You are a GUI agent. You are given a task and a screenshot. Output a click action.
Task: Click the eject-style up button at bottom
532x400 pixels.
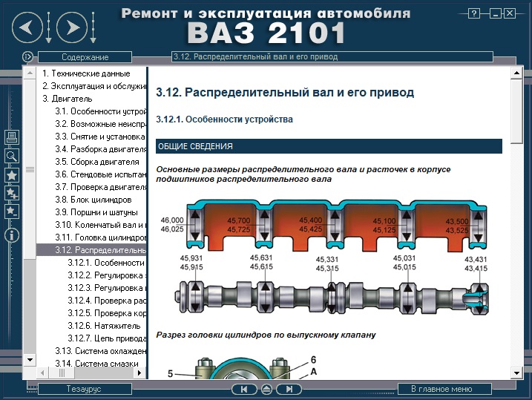[x=266, y=389]
